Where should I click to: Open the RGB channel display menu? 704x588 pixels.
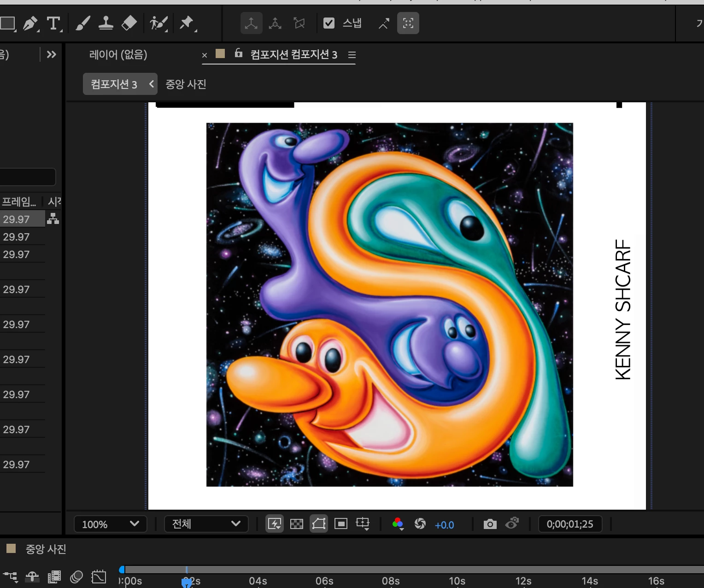point(398,524)
